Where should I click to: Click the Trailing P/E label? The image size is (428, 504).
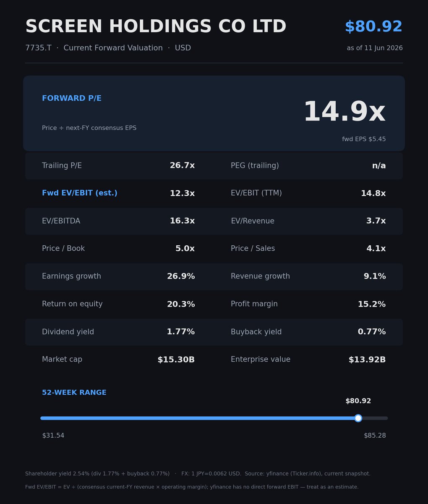pyautogui.click(x=62, y=165)
